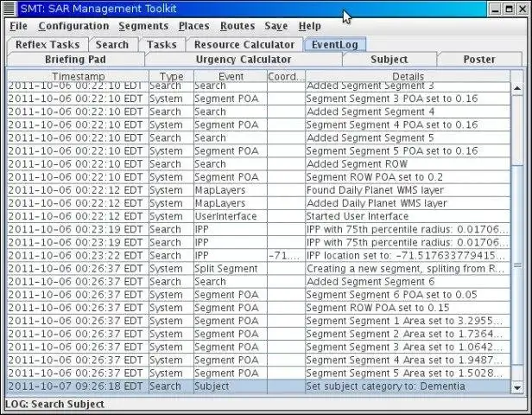The width and height of the screenshot is (532, 415).
Task: Switch to the Search tab
Action: pos(112,44)
